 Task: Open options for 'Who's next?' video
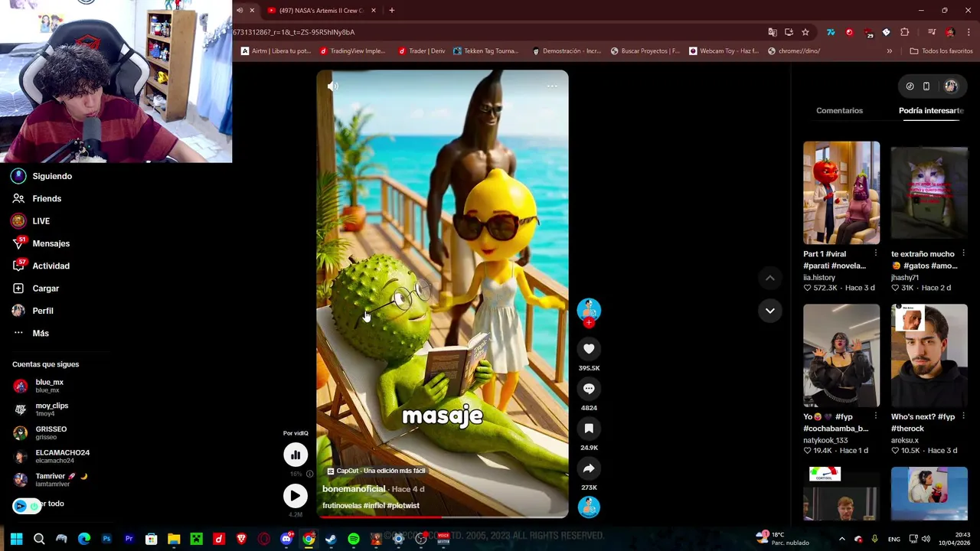963,416
